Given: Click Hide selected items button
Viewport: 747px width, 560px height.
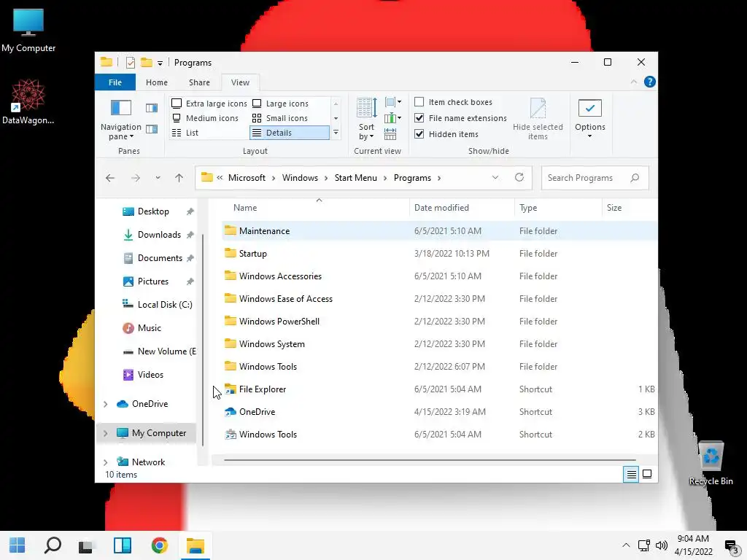Looking at the screenshot, I should tap(538, 119).
